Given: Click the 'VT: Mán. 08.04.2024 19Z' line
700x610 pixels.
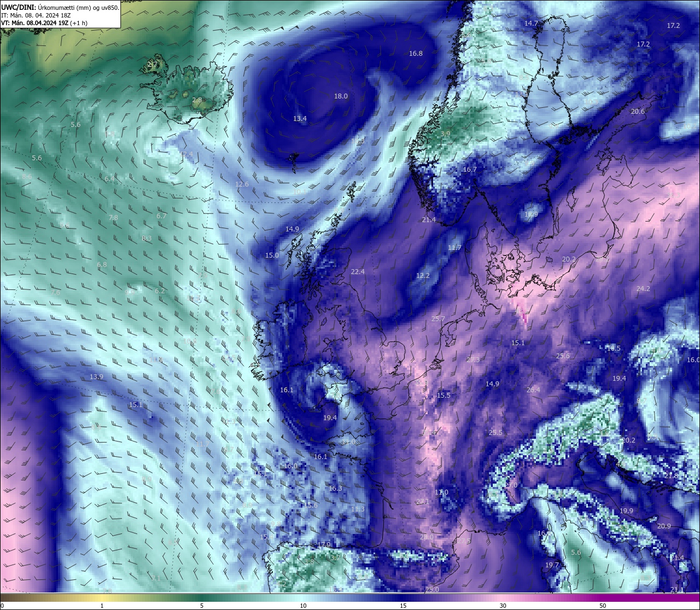Looking at the screenshot, I should [x=34, y=23].
